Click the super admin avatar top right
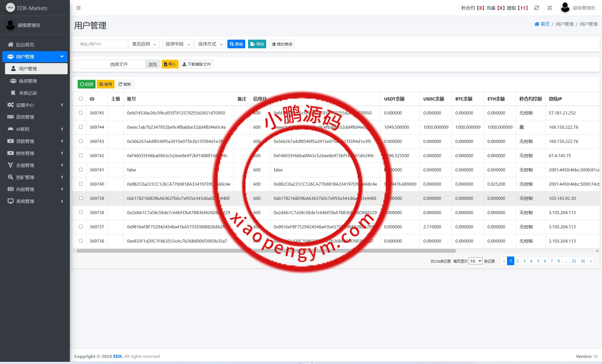The height and width of the screenshot is (364, 602). 565,8
